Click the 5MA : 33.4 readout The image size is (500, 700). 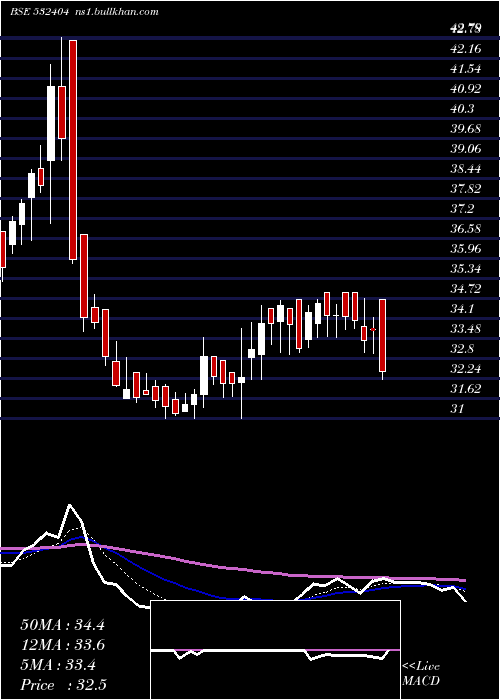[58, 665]
